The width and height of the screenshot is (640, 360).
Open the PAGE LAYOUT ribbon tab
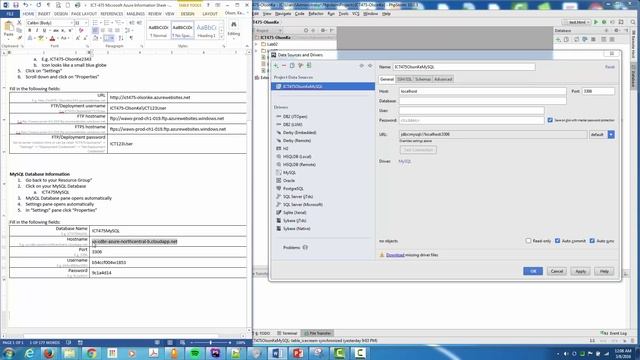click(x=84, y=14)
